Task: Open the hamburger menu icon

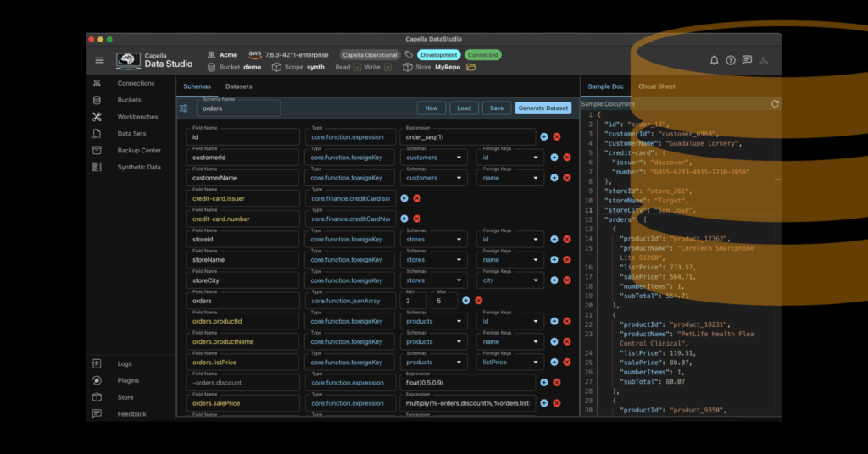Action: pyautogui.click(x=100, y=60)
